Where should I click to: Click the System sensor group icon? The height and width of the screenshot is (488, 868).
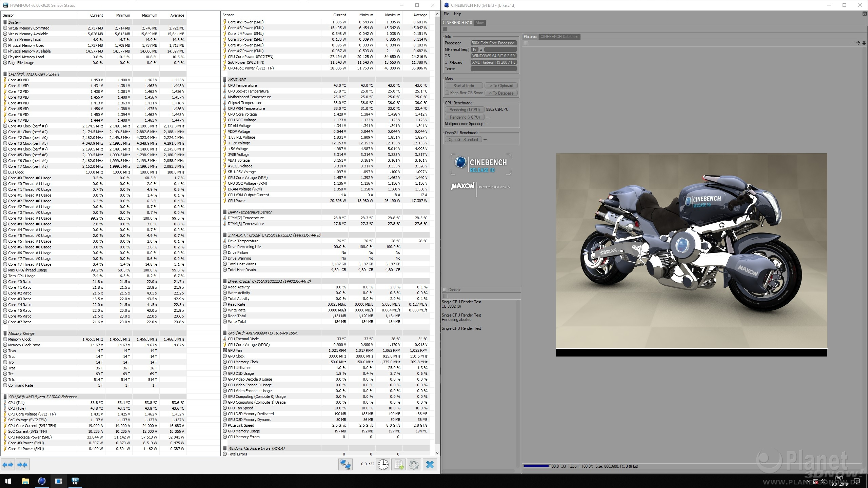5,22
